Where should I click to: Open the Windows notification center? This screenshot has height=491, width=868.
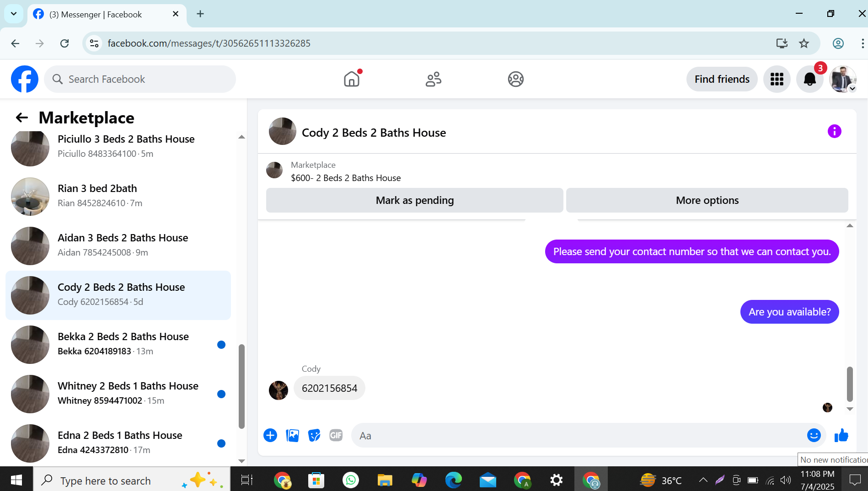click(855, 480)
